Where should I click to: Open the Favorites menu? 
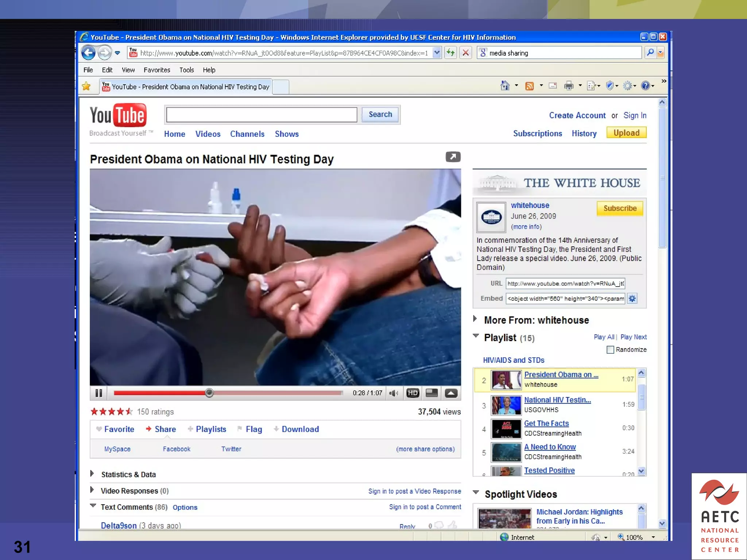tap(157, 70)
